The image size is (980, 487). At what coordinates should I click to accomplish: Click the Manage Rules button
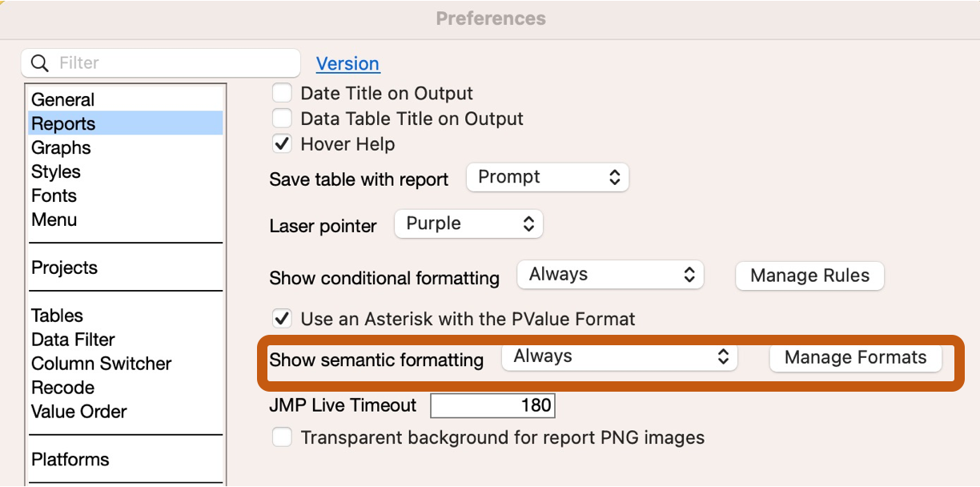(809, 276)
